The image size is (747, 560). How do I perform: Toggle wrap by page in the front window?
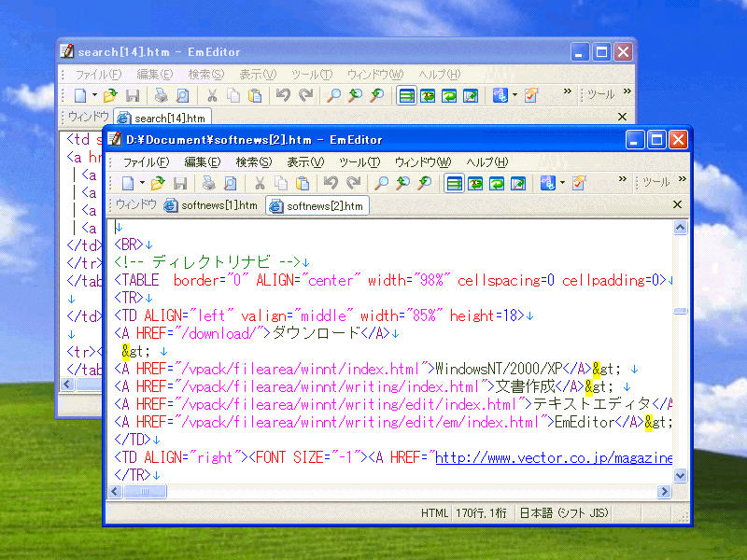click(x=518, y=183)
